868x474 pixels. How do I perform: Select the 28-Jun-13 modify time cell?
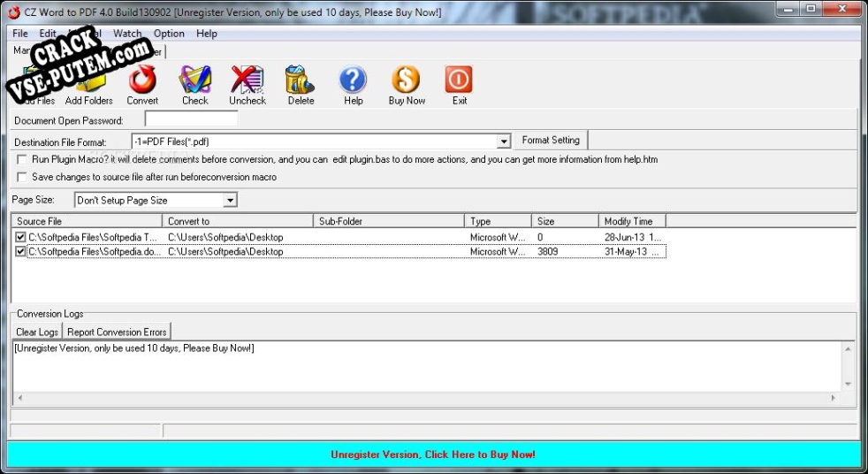(x=632, y=237)
